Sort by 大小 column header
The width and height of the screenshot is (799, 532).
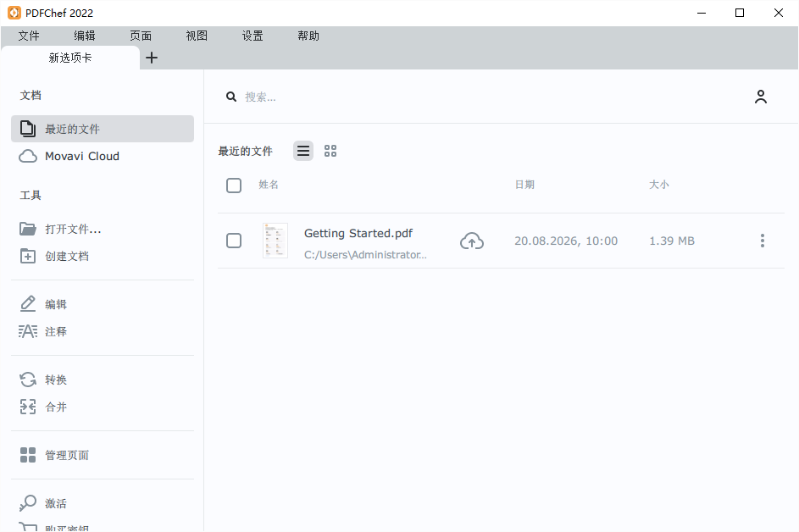tap(659, 185)
